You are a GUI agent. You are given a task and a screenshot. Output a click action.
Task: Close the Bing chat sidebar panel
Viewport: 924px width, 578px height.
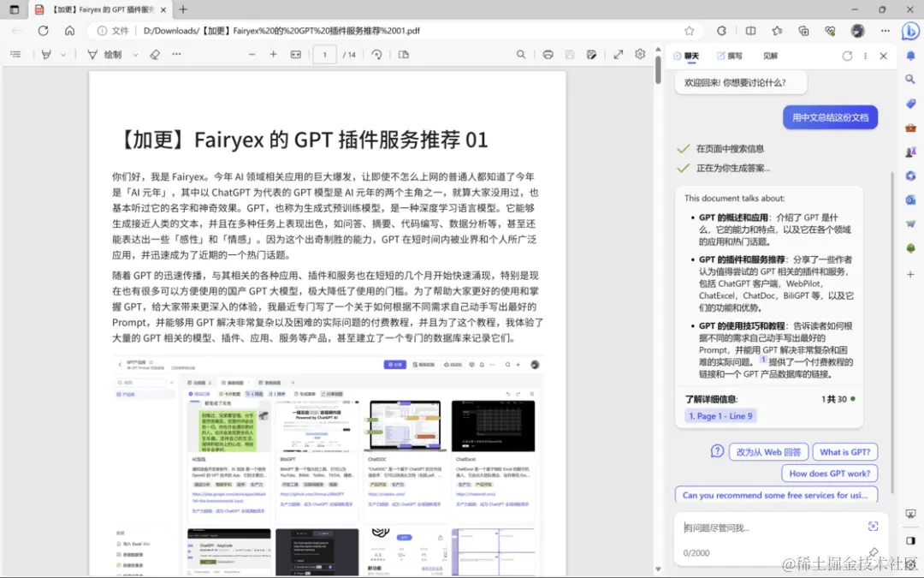point(883,56)
